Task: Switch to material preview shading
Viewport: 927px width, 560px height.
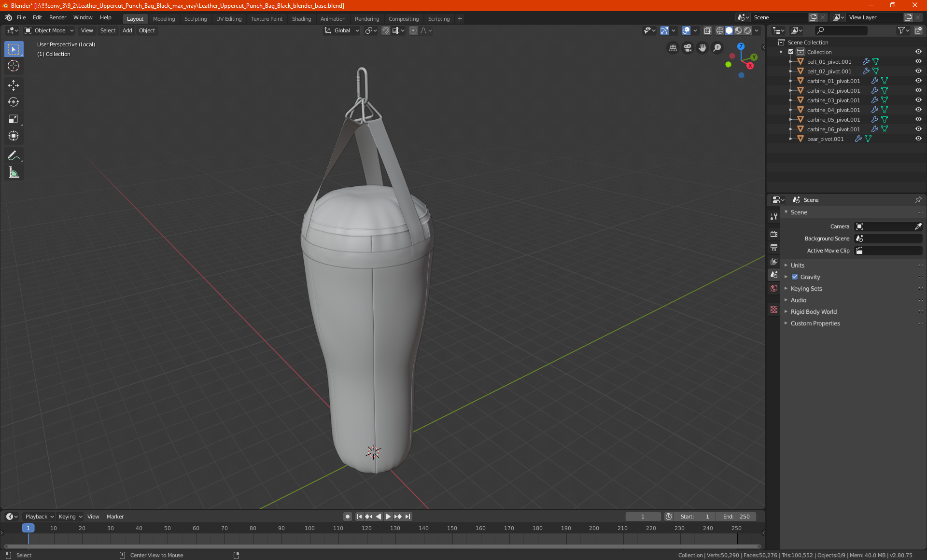Action: 738,30
